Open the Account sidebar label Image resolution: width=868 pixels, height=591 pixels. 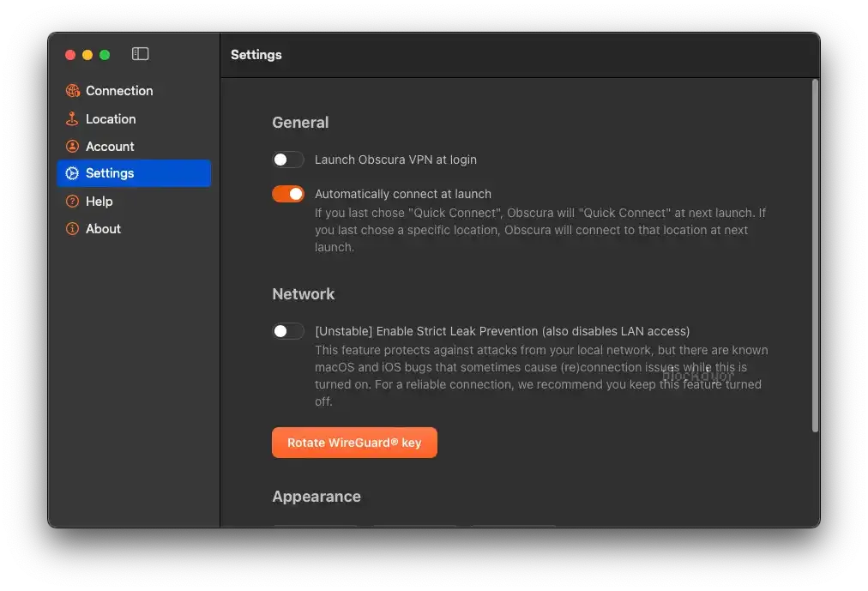(110, 146)
